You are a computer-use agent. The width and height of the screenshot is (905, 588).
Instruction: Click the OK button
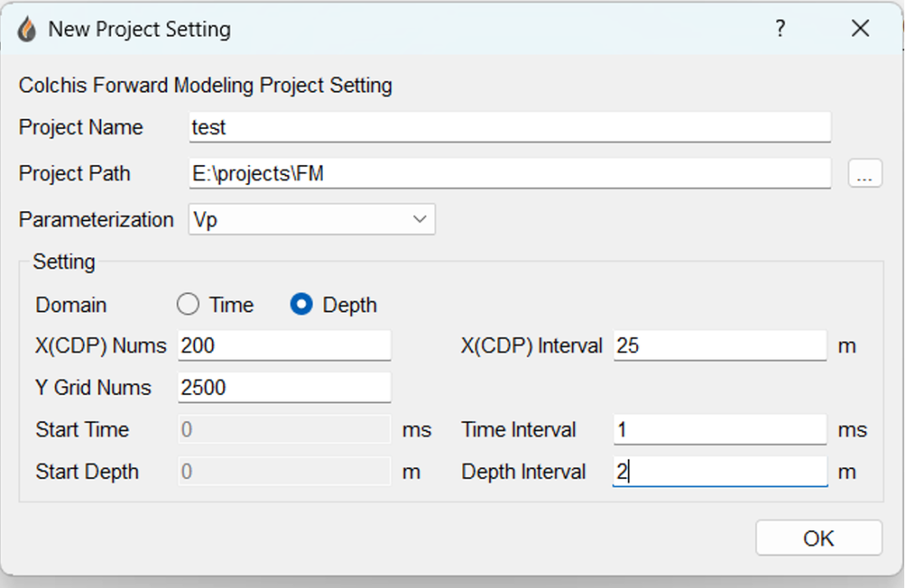pos(819,538)
